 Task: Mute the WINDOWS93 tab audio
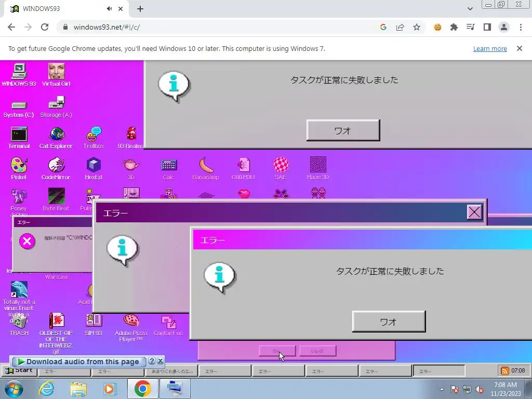(109, 9)
